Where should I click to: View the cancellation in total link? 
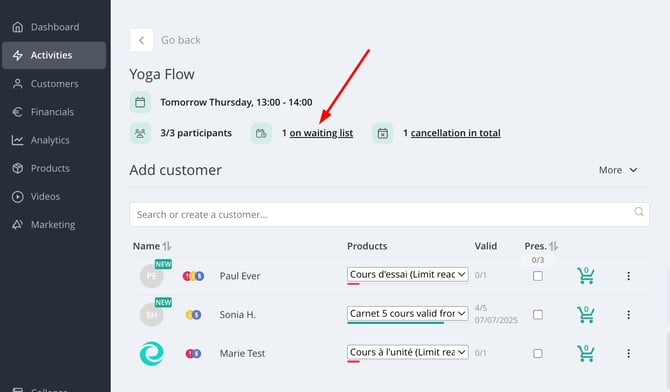455,133
